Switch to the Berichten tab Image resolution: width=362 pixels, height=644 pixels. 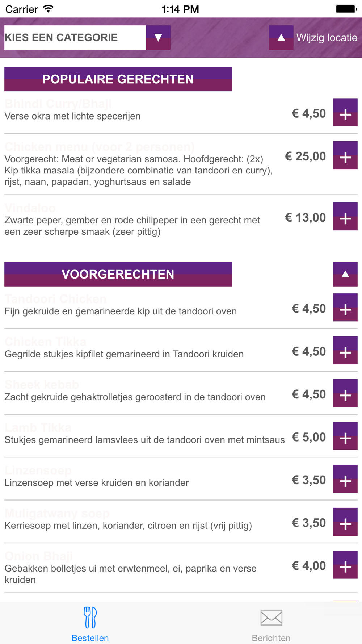coord(271,624)
